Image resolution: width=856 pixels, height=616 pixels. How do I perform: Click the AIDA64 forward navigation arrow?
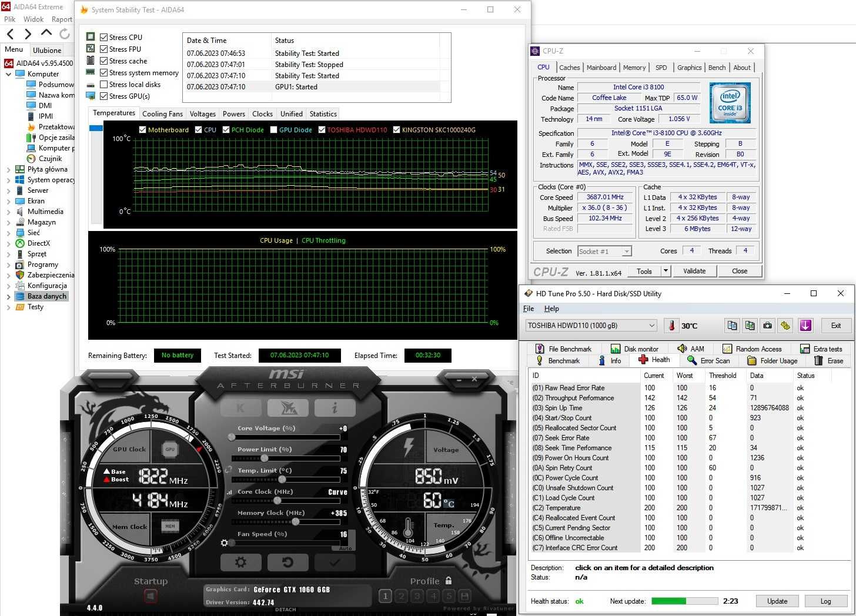(28, 34)
